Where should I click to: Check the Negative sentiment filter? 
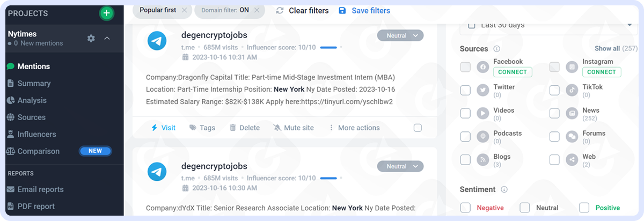click(x=465, y=208)
